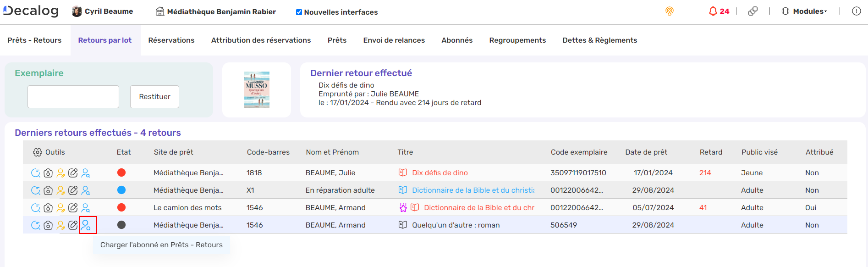Click the Retard column header
The image size is (868, 267).
tap(711, 152)
